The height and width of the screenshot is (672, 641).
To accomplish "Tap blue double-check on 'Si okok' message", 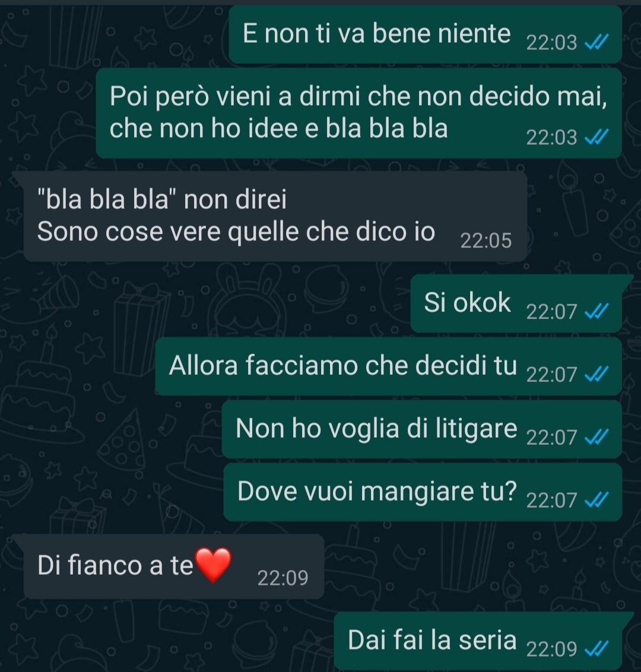I will tap(597, 311).
